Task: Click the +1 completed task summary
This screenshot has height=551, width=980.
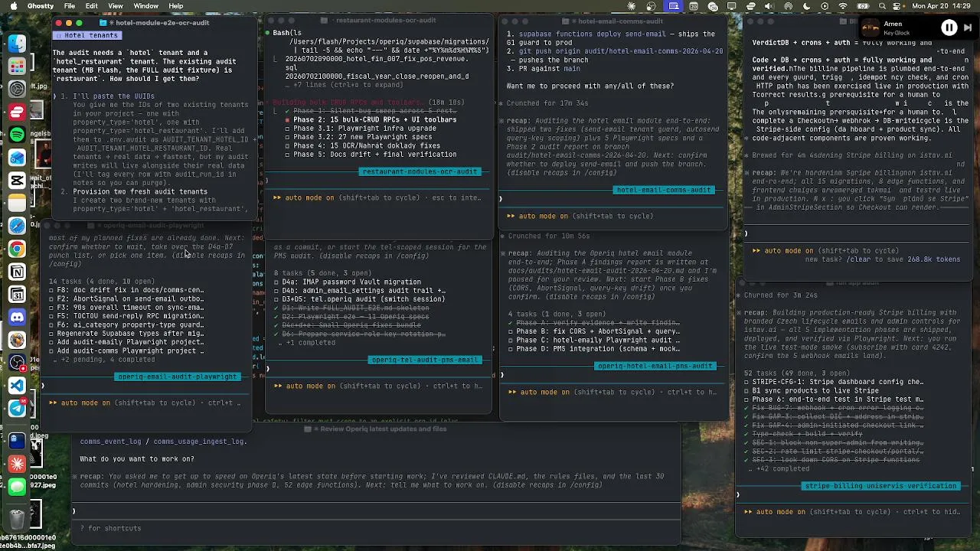Action: point(310,342)
